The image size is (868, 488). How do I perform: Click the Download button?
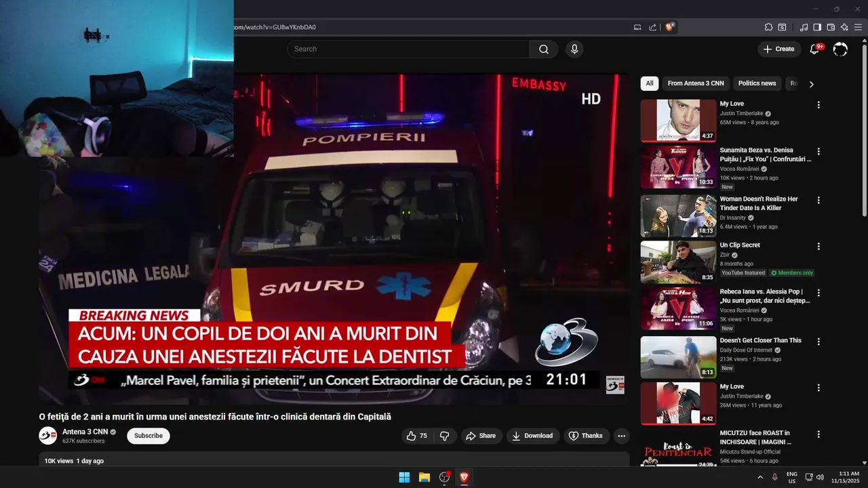tap(532, 436)
